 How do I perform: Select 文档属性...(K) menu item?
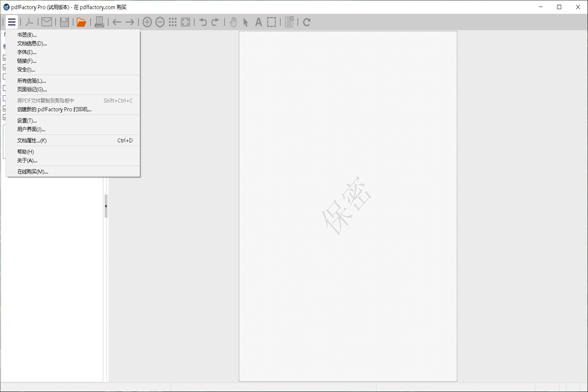click(x=32, y=140)
